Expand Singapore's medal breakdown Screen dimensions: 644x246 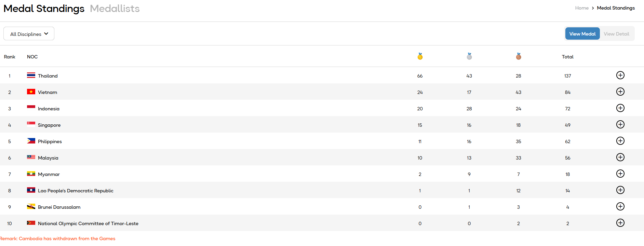point(620,124)
